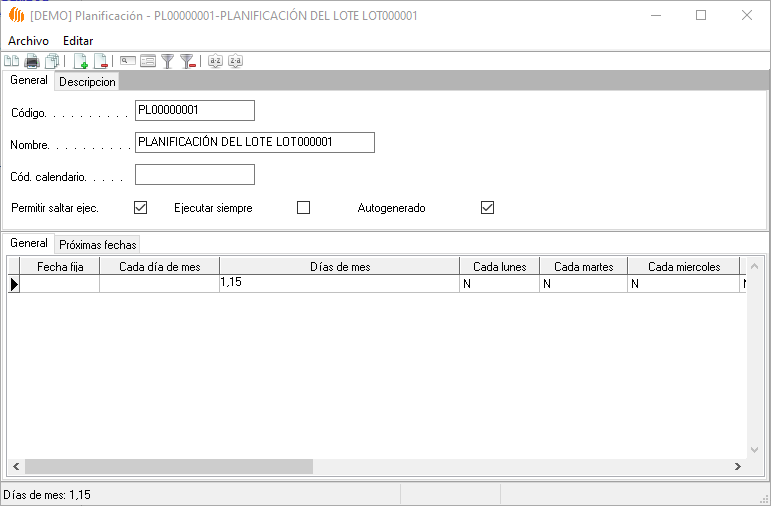Click the Cód. calendario input field
This screenshot has width=771, height=506.
195,175
